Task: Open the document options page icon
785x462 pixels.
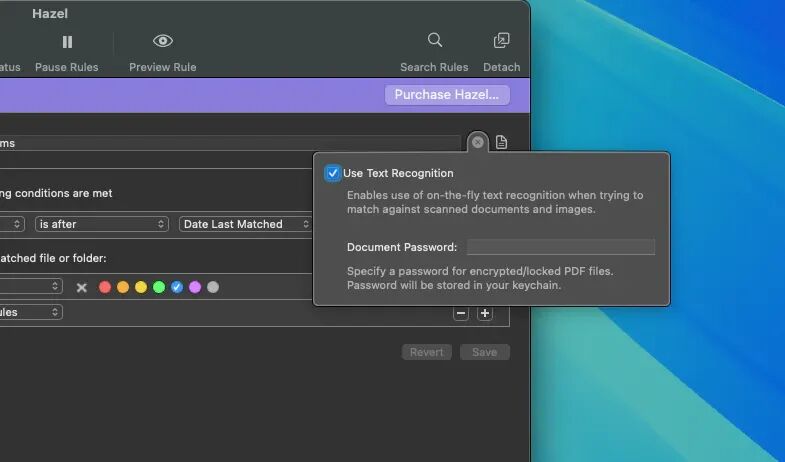Action: (501, 142)
